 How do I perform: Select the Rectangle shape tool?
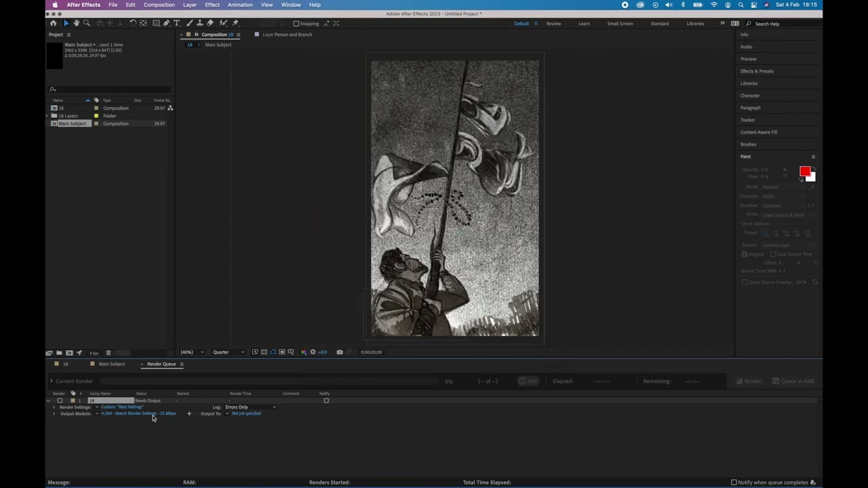(156, 23)
